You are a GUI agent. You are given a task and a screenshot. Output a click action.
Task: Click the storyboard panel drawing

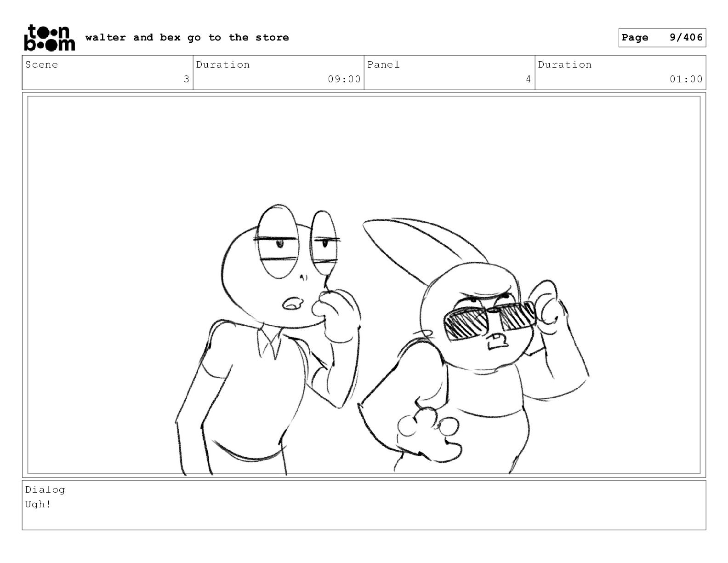tap(364, 285)
